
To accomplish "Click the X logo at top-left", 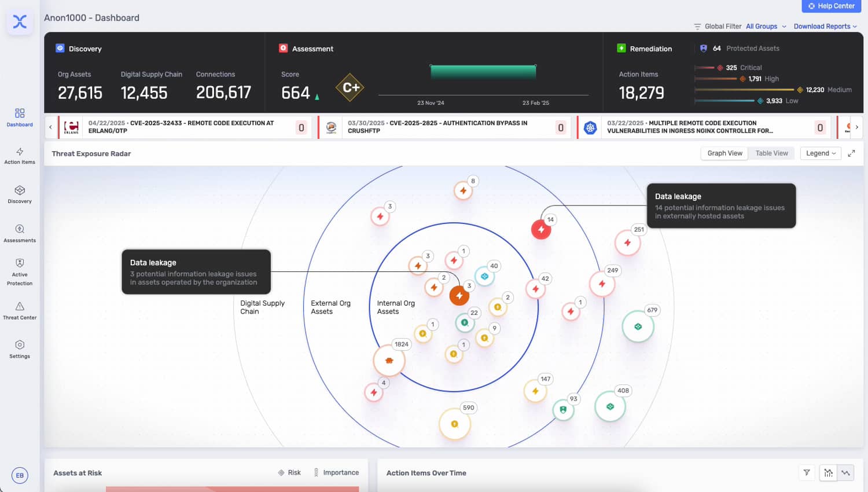I will pos(20,22).
